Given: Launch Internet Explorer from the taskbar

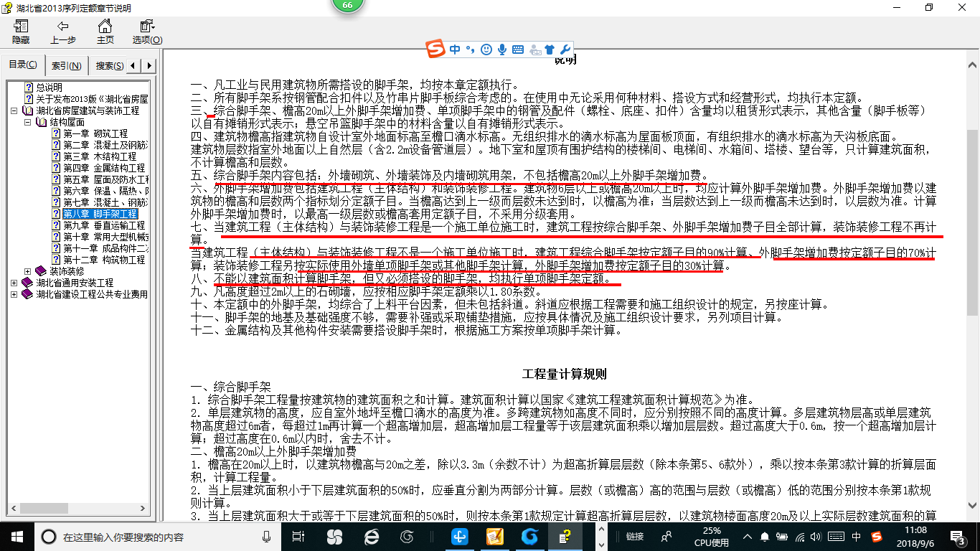Looking at the screenshot, I should tap(372, 536).
